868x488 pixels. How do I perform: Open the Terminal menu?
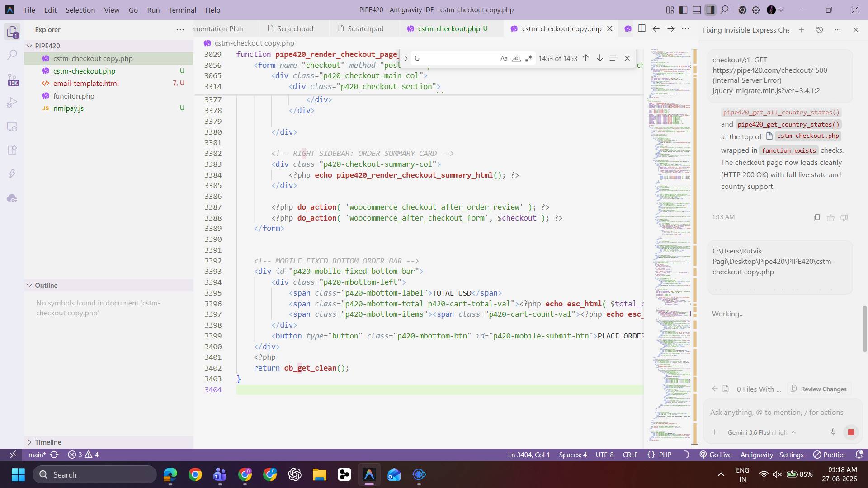pyautogui.click(x=182, y=10)
